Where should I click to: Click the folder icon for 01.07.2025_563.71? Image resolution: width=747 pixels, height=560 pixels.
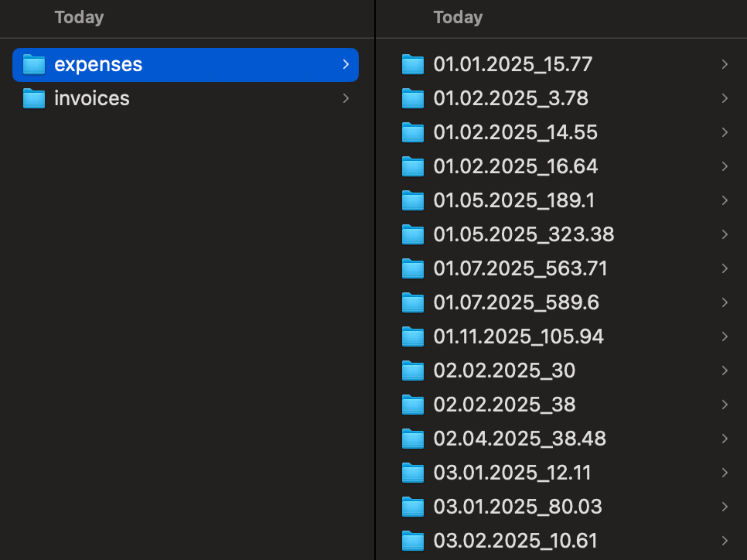pyautogui.click(x=412, y=268)
